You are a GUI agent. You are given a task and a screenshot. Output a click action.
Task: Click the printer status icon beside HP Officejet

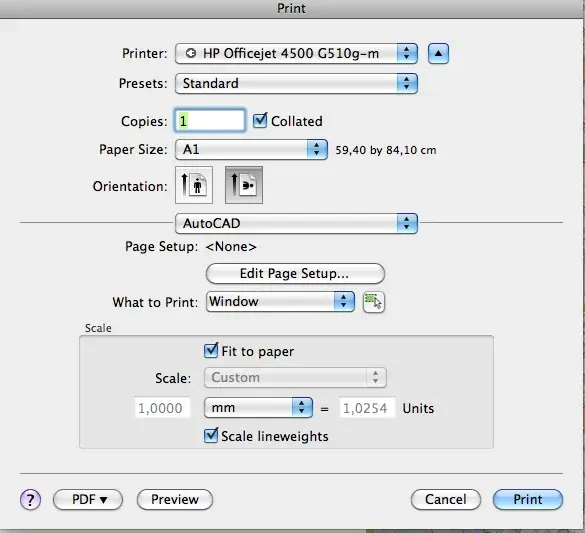191,53
